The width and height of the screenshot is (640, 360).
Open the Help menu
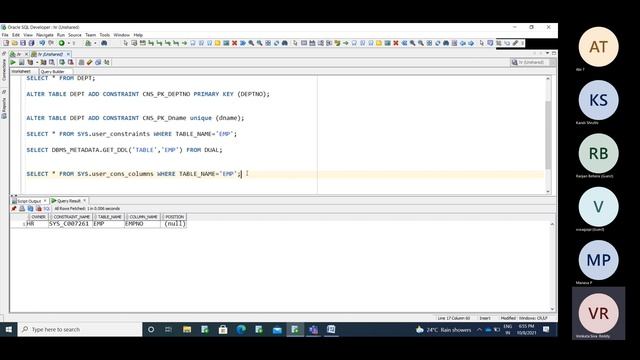138,35
